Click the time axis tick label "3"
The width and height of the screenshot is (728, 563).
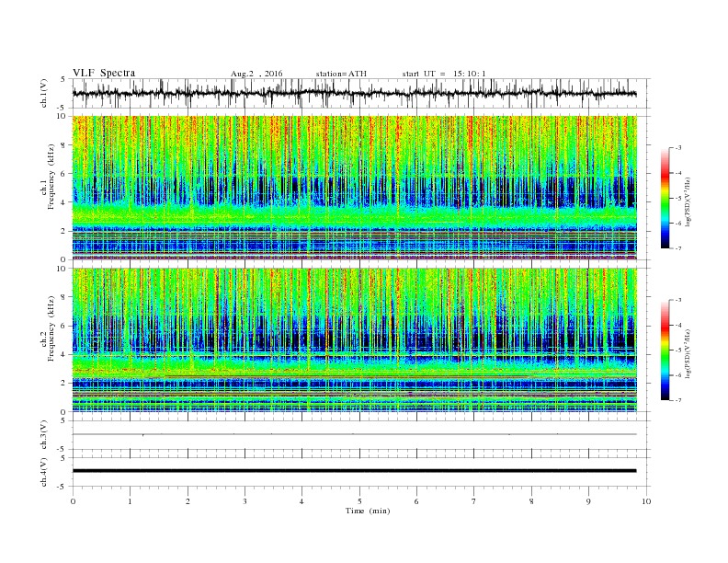pos(245,501)
